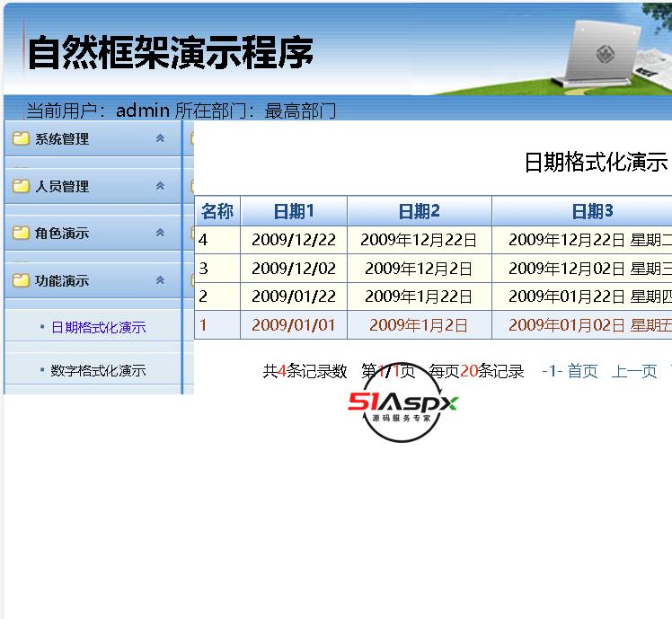Collapse the 人员管理 section chevron
The width and height of the screenshot is (672, 619).
(160, 186)
